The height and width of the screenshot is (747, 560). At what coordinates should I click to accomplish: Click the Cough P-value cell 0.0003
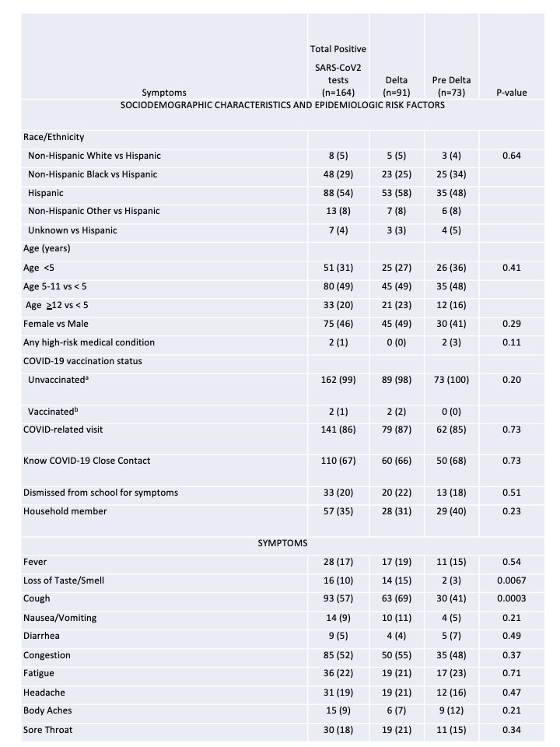(512, 598)
